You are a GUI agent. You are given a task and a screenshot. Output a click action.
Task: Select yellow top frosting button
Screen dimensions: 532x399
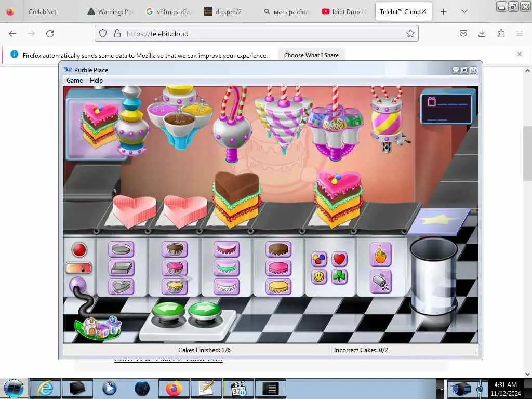click(x=278, y=287)
